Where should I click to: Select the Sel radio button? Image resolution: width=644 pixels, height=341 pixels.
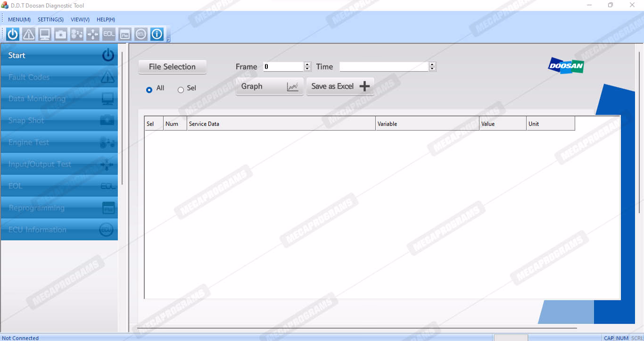coord(181,90)
